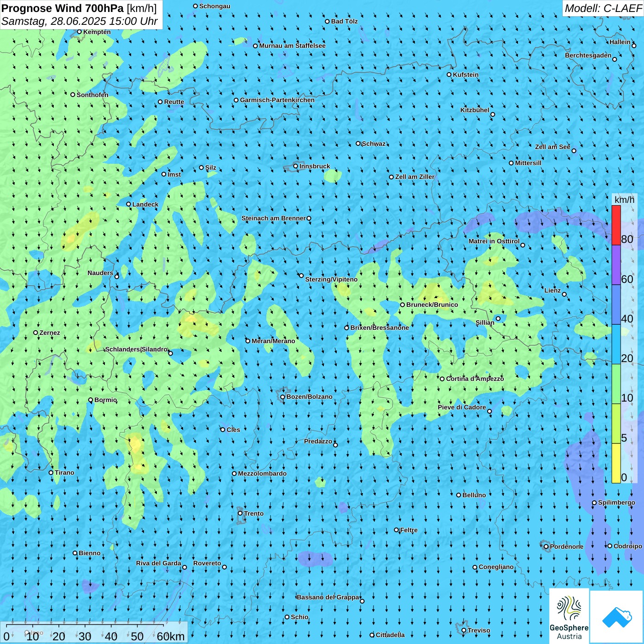Click the Treviso town label

tap(478, 630)
